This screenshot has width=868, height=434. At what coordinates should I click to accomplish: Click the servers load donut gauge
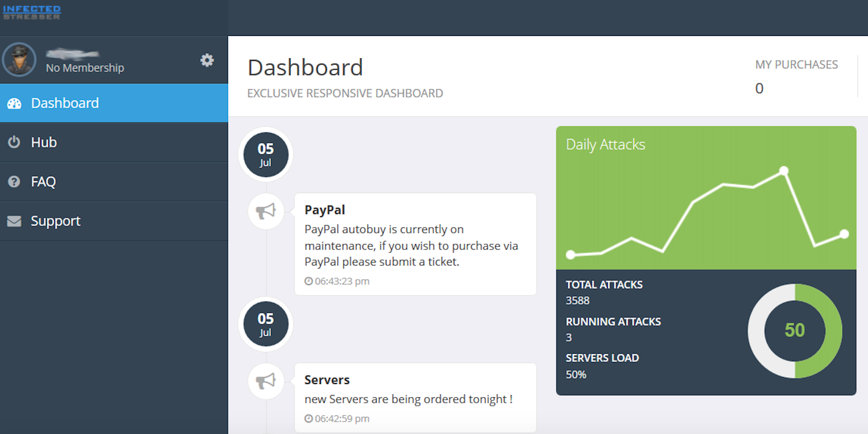tap(795, 330)
